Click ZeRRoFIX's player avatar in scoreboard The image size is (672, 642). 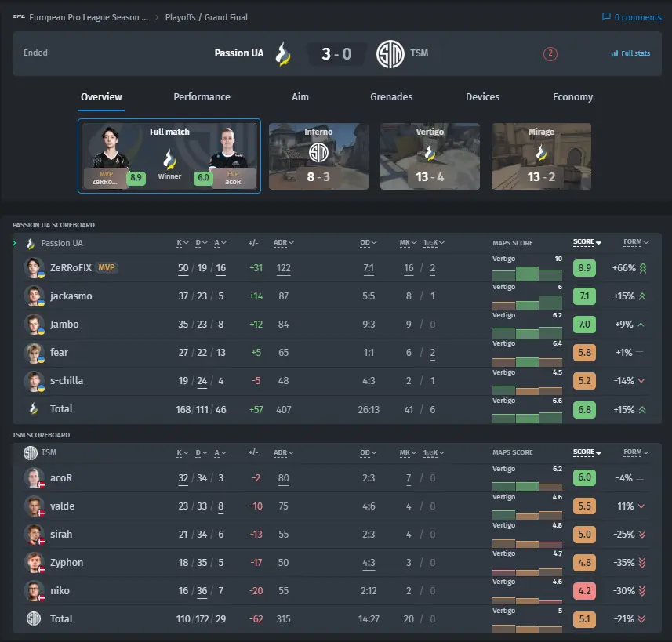click(x=34, y=268)
